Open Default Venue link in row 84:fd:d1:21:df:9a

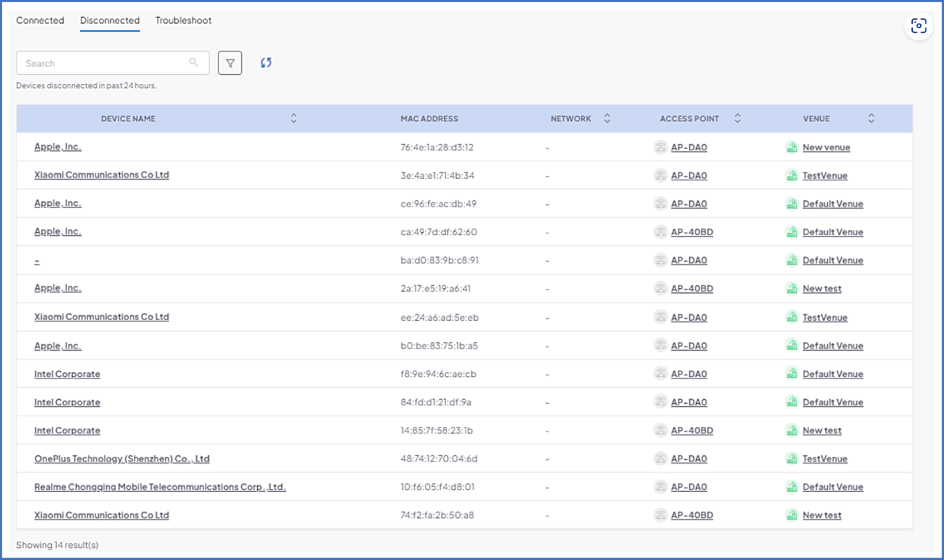pos(833,402)
